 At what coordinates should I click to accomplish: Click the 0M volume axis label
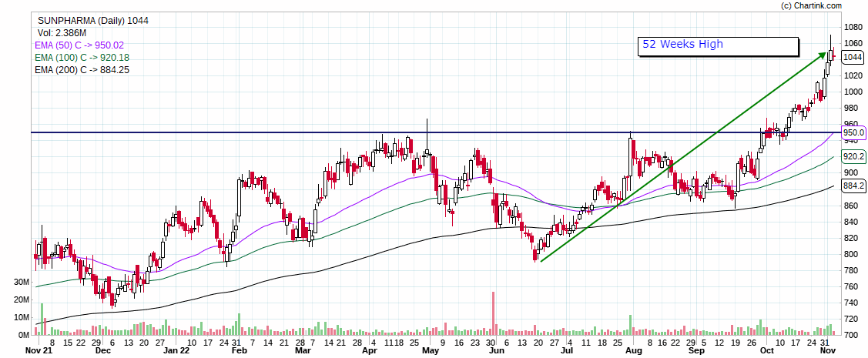24,336
